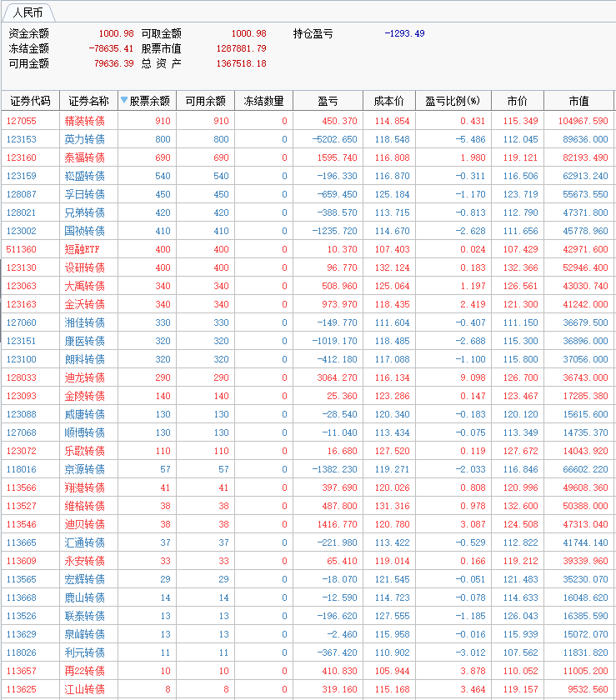Sort by 可用余额 column header
Image resolution: width=616 pixels, height=700 pixels.
tap(206, 101)
